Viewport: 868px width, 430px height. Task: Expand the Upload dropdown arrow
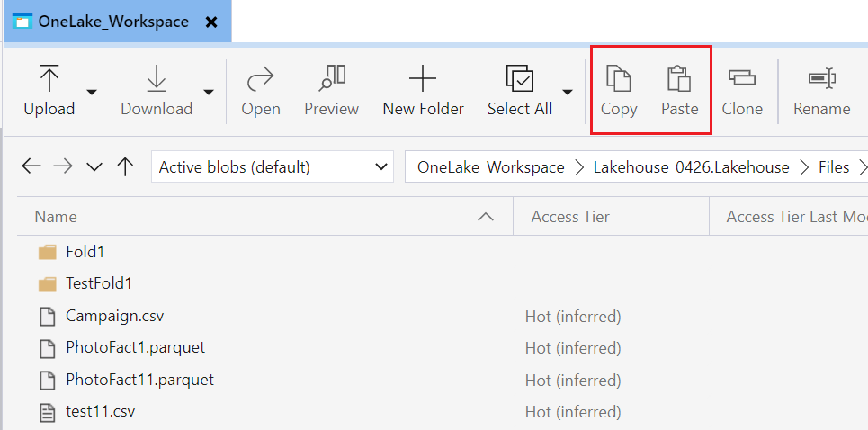click(92, 92)
